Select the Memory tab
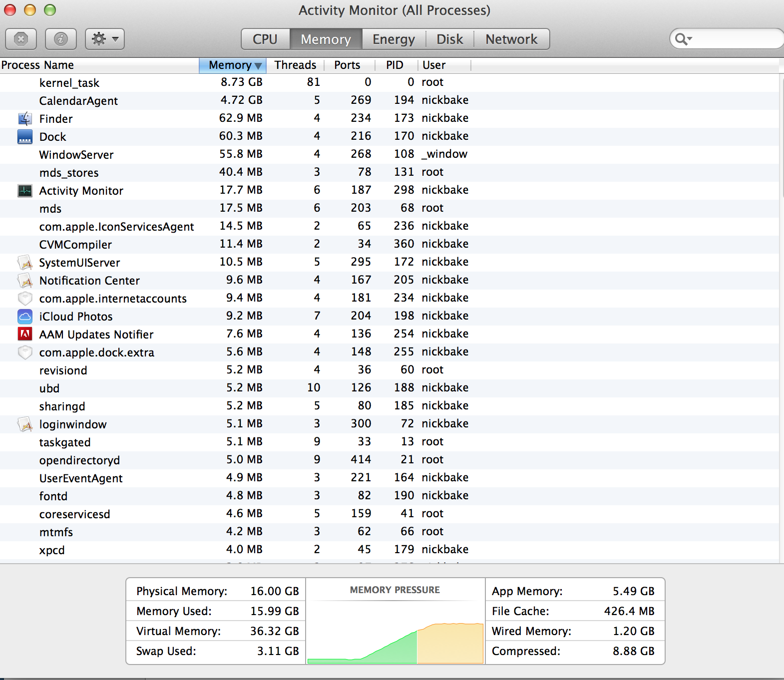 pos(326,39)
